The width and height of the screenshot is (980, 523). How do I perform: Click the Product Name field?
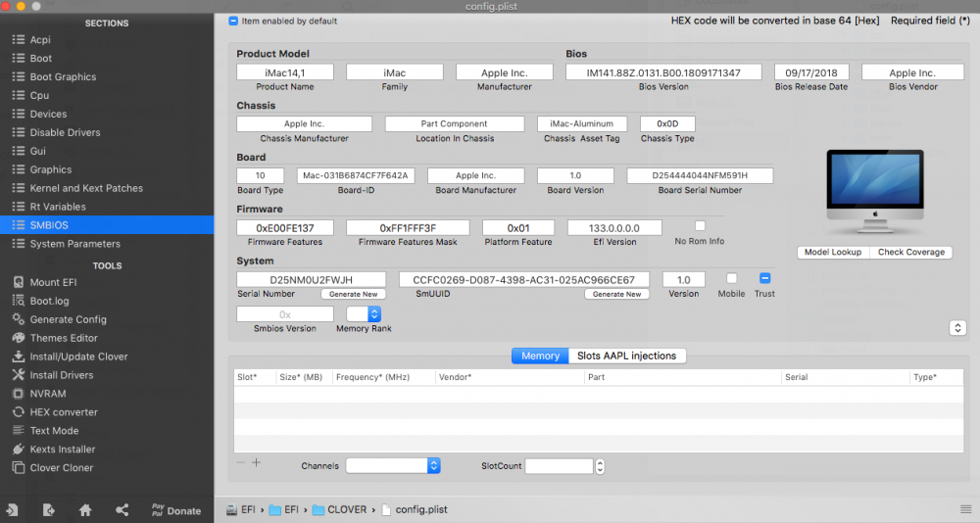click(285, 72)
